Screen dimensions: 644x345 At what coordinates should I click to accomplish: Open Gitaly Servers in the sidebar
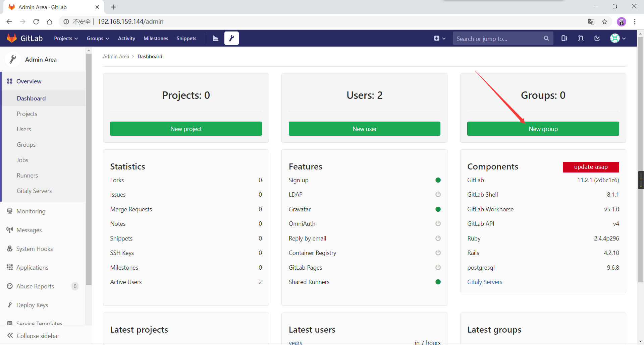pyautogui.click(x=34, y=191)
